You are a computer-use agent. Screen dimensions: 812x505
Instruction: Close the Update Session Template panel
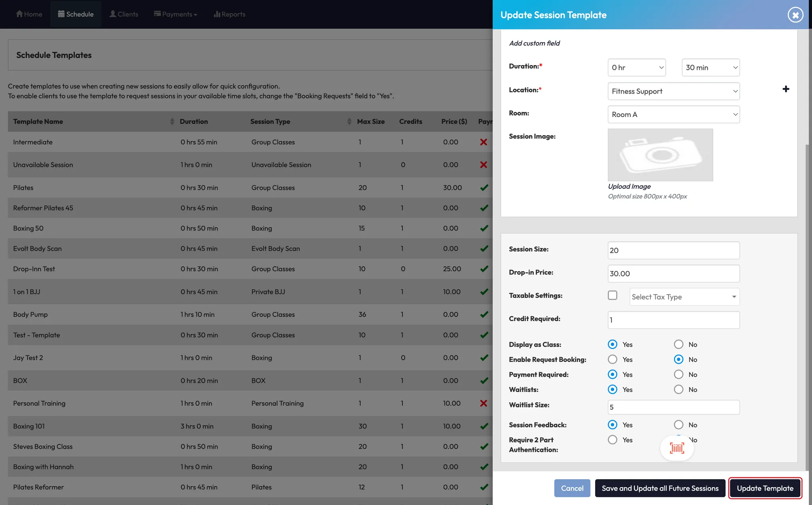[795, 15]
